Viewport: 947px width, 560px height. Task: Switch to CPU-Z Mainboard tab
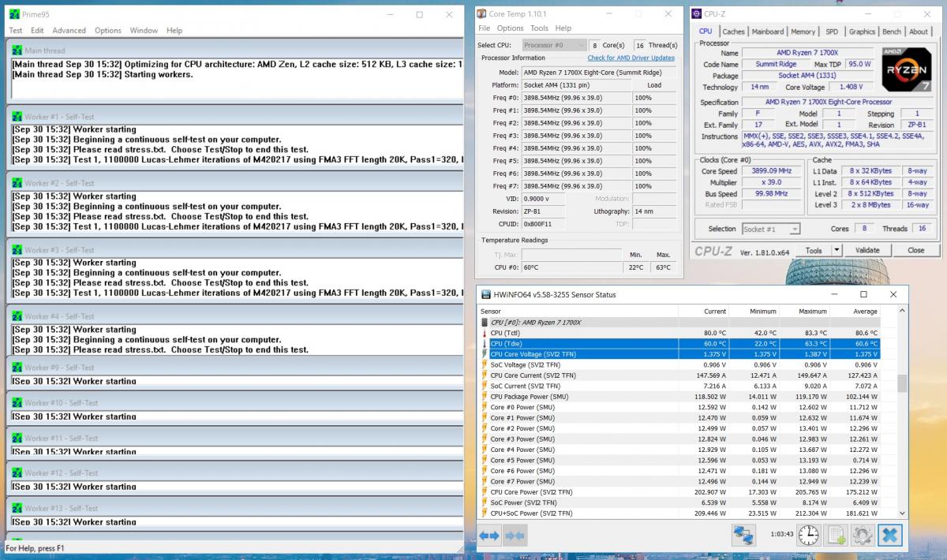click(x=768, y=32)
